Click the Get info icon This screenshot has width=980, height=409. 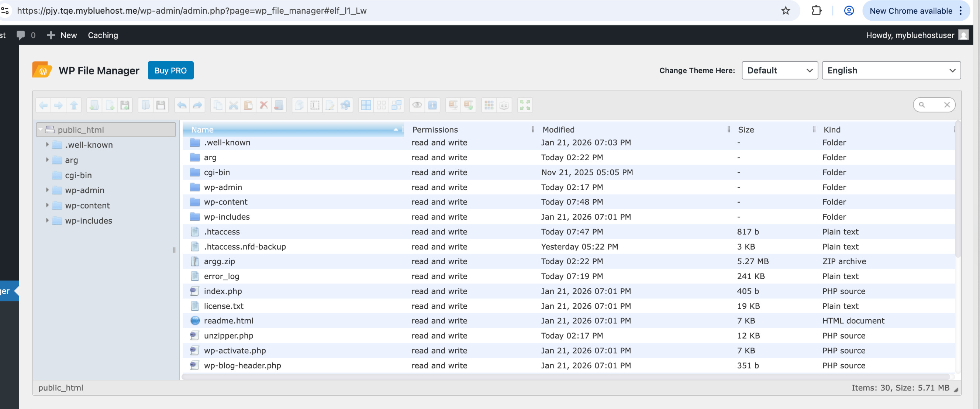(x=432, y=105)
